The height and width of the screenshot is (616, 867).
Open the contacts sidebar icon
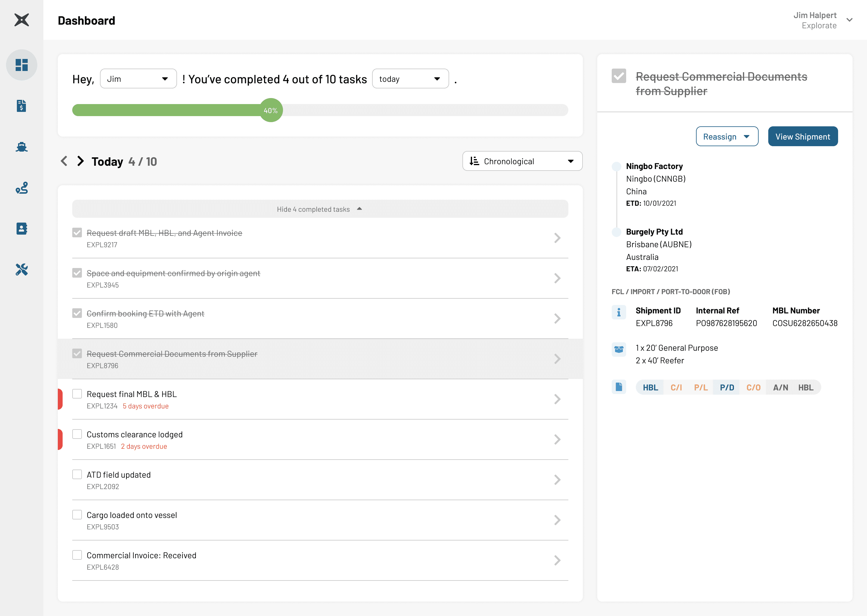pos(22,229)
